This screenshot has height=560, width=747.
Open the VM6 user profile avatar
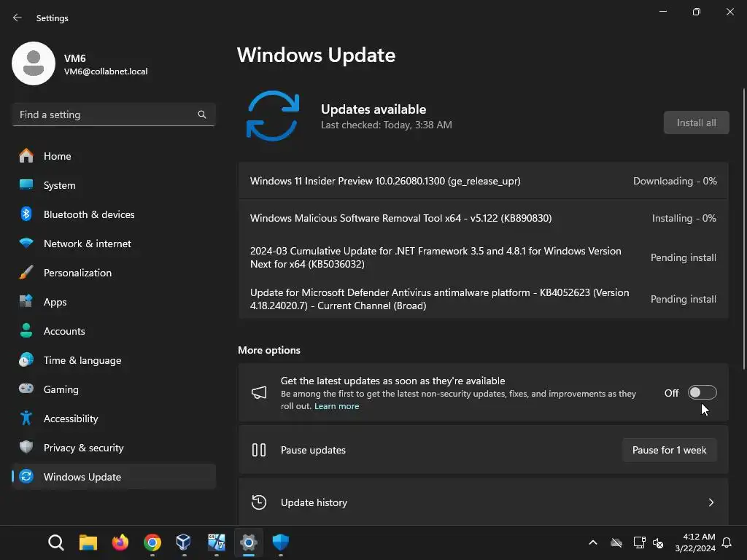click(34, 63)
